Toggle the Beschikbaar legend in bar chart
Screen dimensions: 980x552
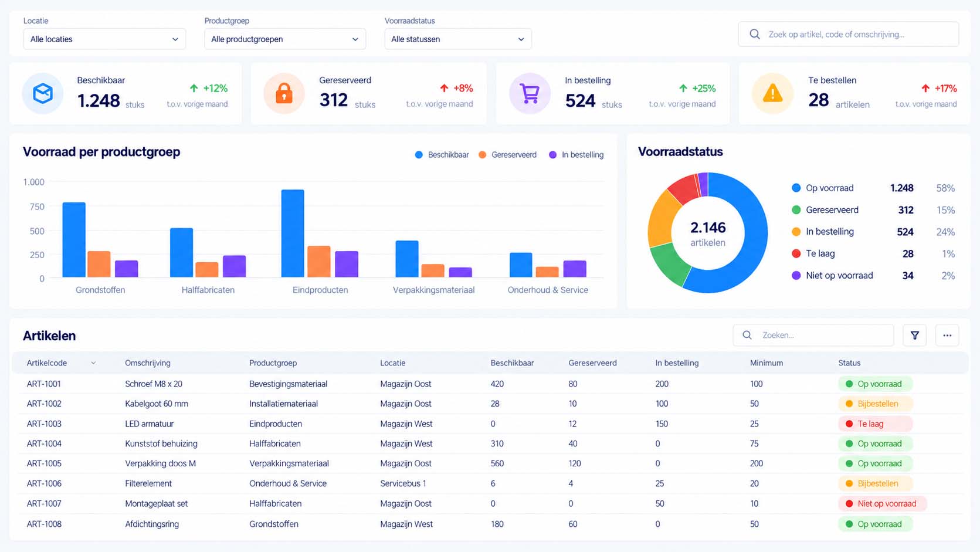[x=442, y=155]
